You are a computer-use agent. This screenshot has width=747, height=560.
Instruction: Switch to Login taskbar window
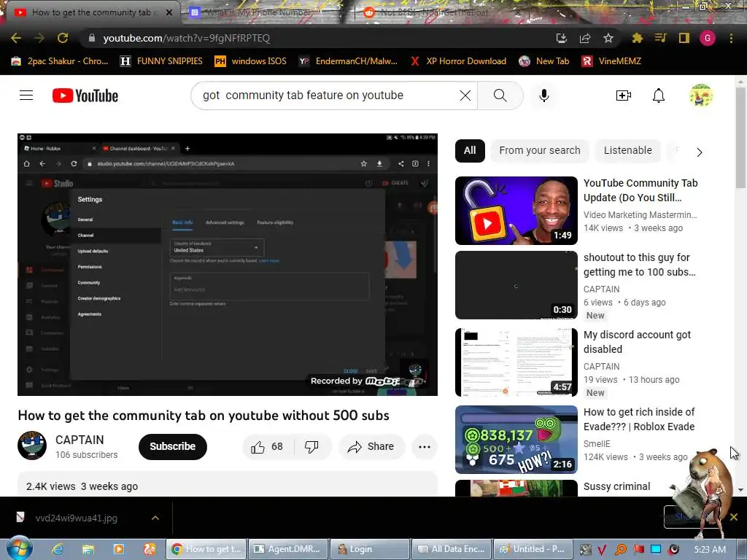pos(370,549)
